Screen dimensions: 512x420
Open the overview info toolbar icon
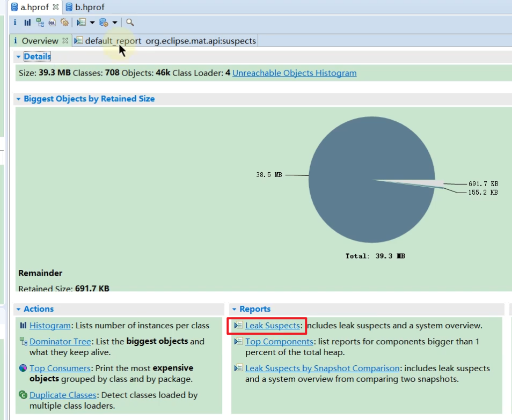pyautogui.click(x=14, y=22)
